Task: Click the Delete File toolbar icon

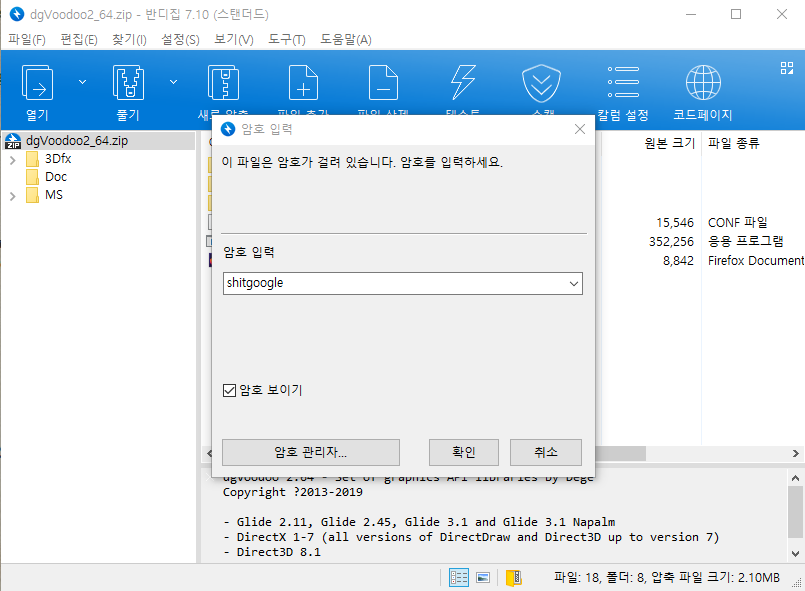Action: click(x=384, y=83)
